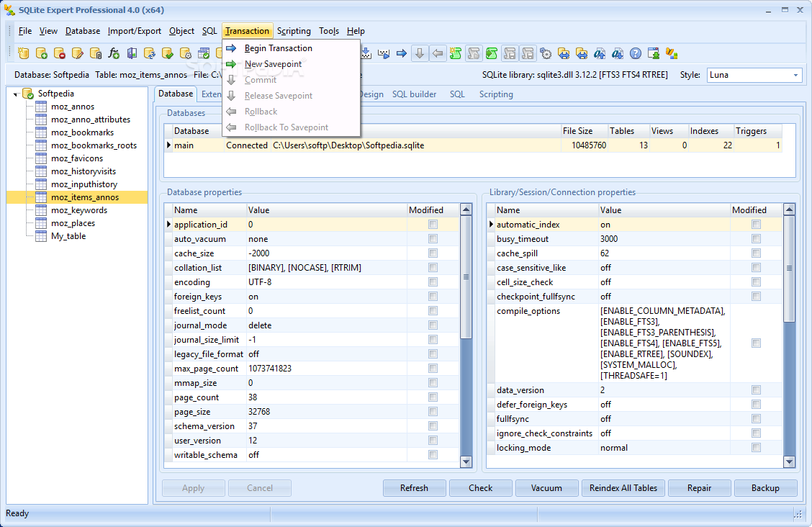Viewport: 812px width, 527px height.
Task: Toggle Modified checkbox for cache_size
Action: (433, 253)
